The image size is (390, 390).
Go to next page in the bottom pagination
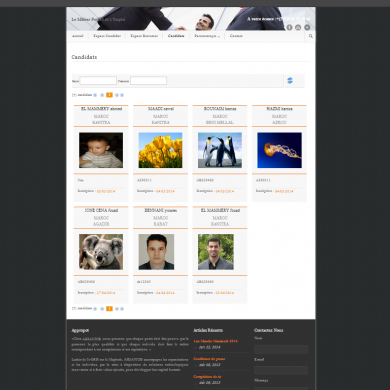point(117,309)
